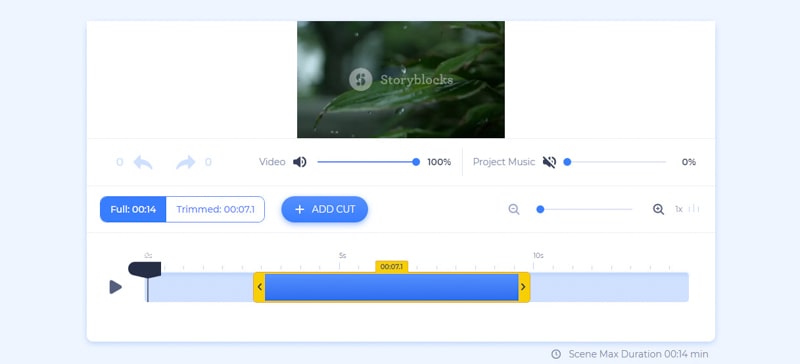
Task: Click the timeline zoom slider handle
Action: [540, 209]
